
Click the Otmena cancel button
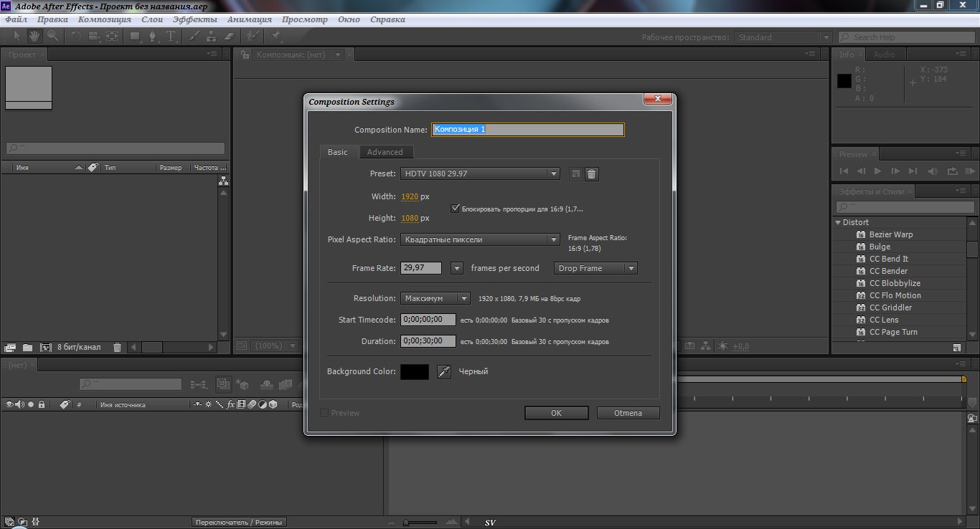point(628,413)
